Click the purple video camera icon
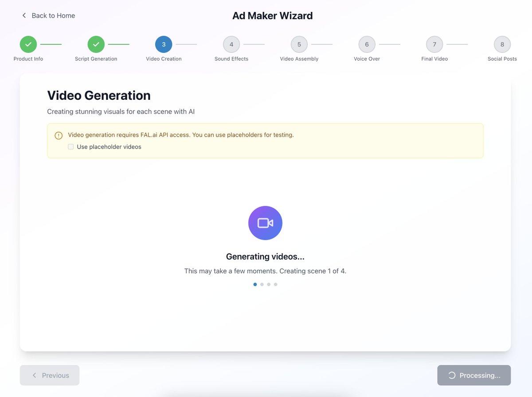The height and width of the screenshot is (397, 532). point(265,223)
